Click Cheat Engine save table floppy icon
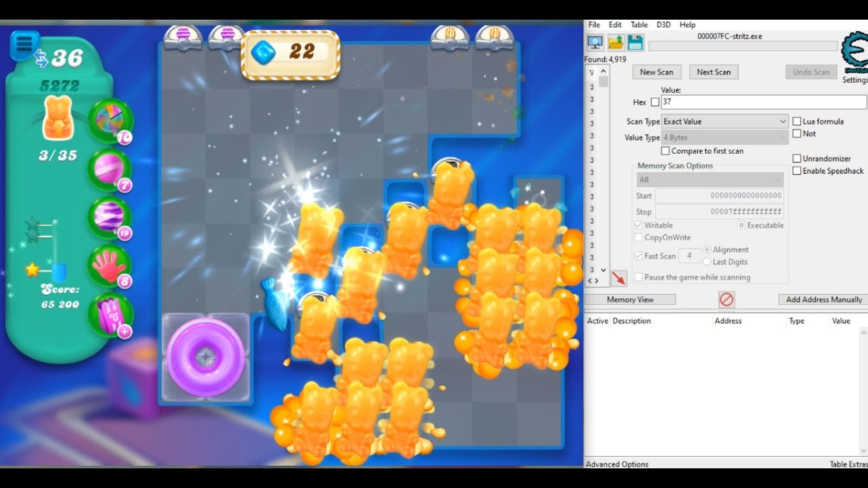The width and height of the screenshot is (868, 488). pyautogui.click(x=635, y=43)
